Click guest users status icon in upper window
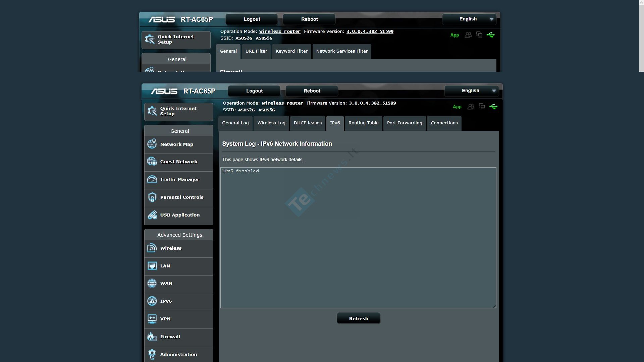This screenshot has width=644, height=362. pyautogui.click(x=468, y=35)
